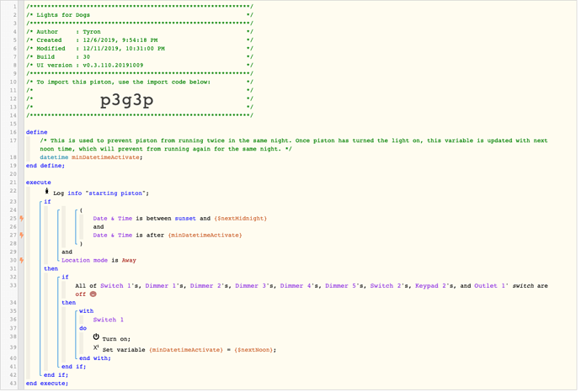The width and height of the screenshot is (581, 392).
Task: Click the 'then' keyword on line 31
Action: click(x=51, y=268)
